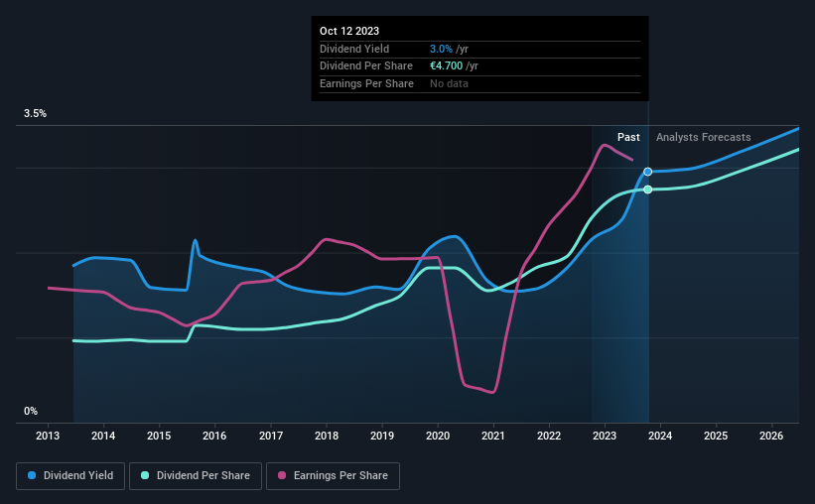
Task: Click the blue Dividend Yield marker dot
Action: click(x=647, y=172)
